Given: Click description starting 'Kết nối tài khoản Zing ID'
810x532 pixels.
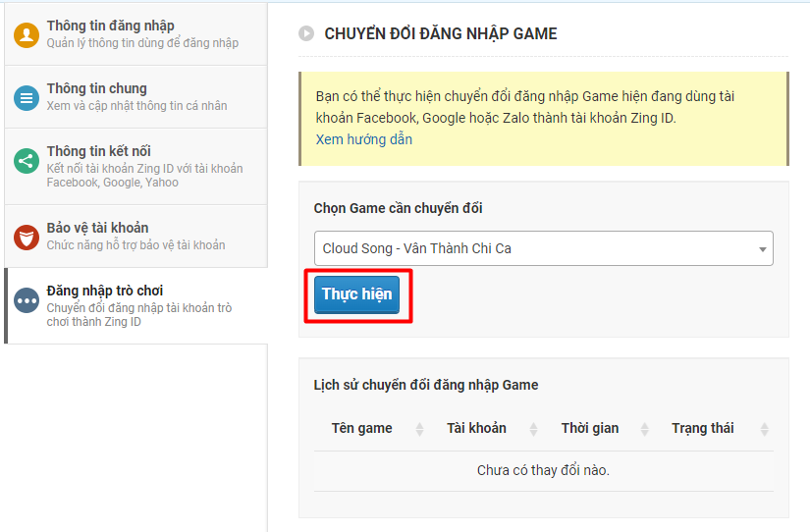Looking at the screenshot, I should tap(144, 176).
